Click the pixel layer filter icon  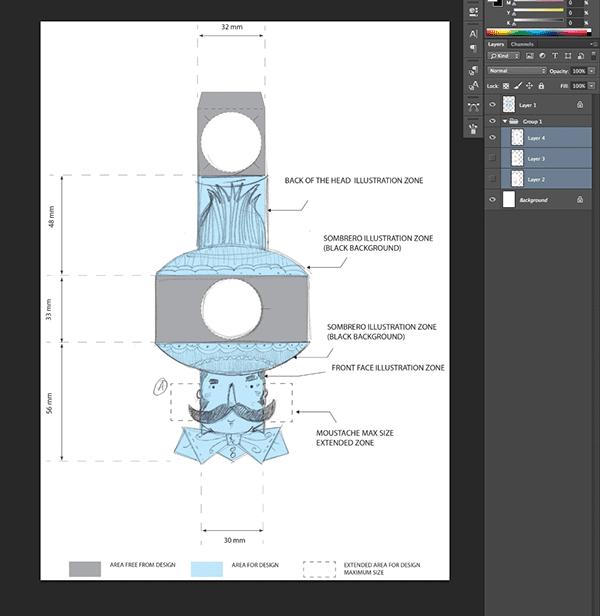click(x=530, y=57)
